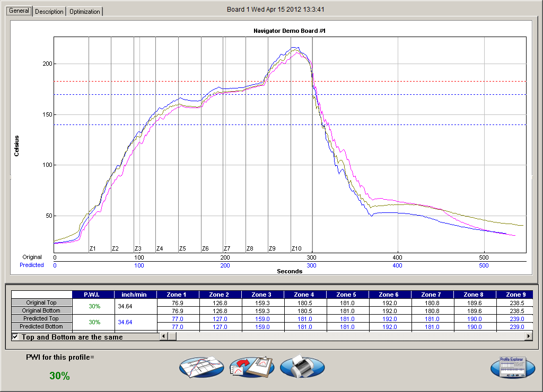Switch to the Description tab

[x=49, y=12]
